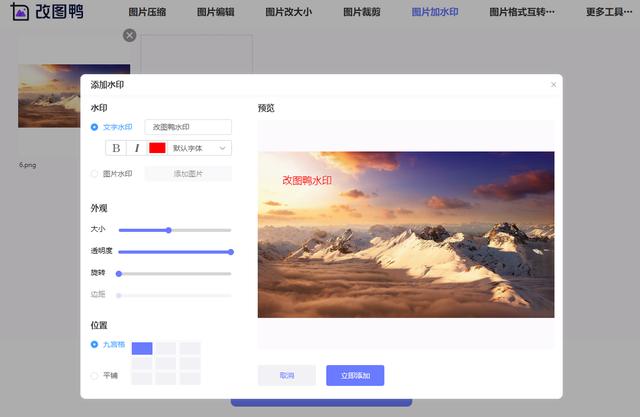Toggle bold watermark text
Screen dimensions: 640x417
[116, 148]
